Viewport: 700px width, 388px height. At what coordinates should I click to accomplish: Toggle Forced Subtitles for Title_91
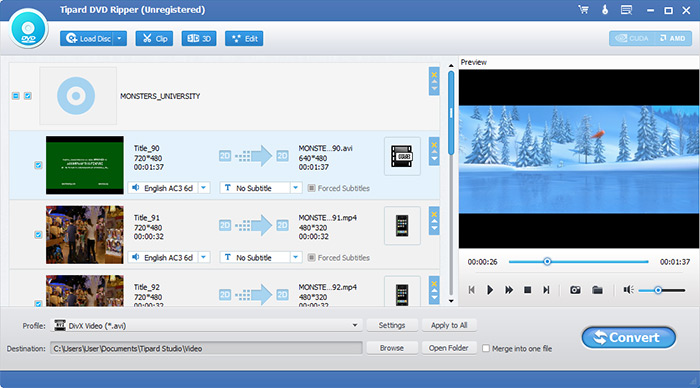coord(312,258)
